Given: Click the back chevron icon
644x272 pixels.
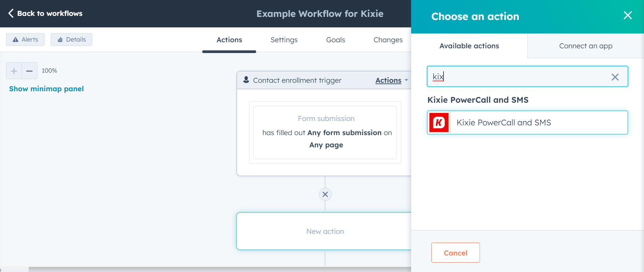Looking at the screenshot, I should point(11,13).
